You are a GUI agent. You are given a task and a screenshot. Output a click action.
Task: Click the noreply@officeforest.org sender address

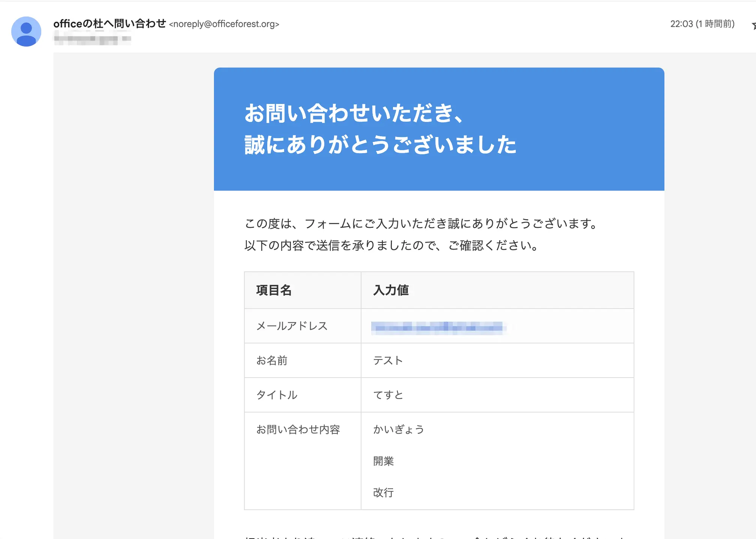[x=224, y=24]
